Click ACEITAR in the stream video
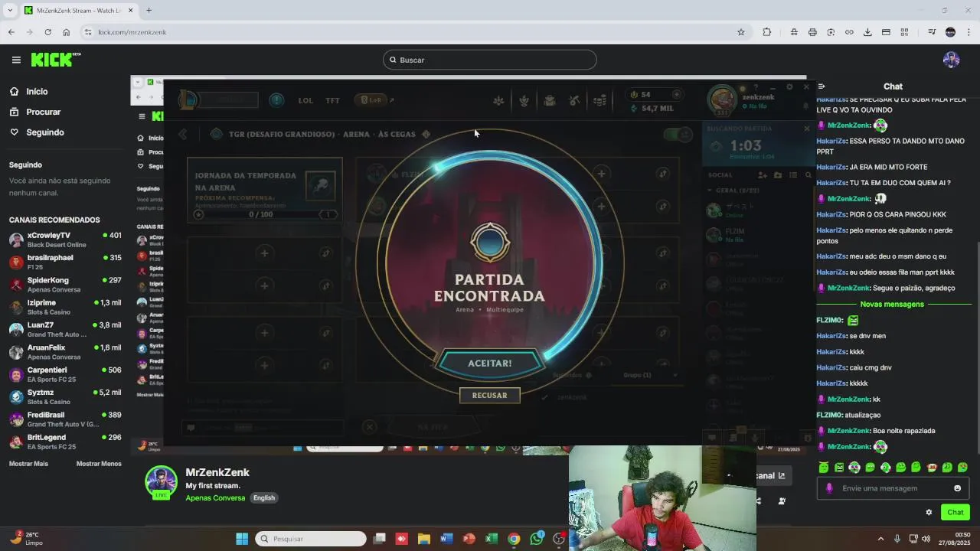Screen dimensions: 980x551 [x=490, y=364]
